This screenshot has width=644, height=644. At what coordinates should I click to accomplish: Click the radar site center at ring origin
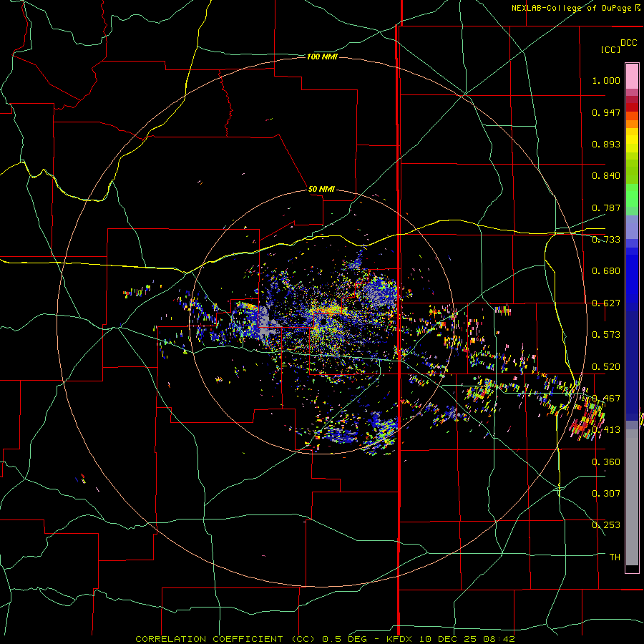(322, 322)
